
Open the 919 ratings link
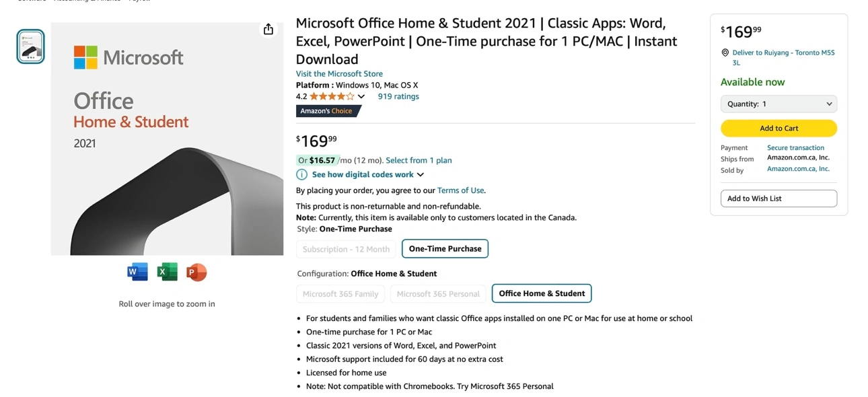398,97
